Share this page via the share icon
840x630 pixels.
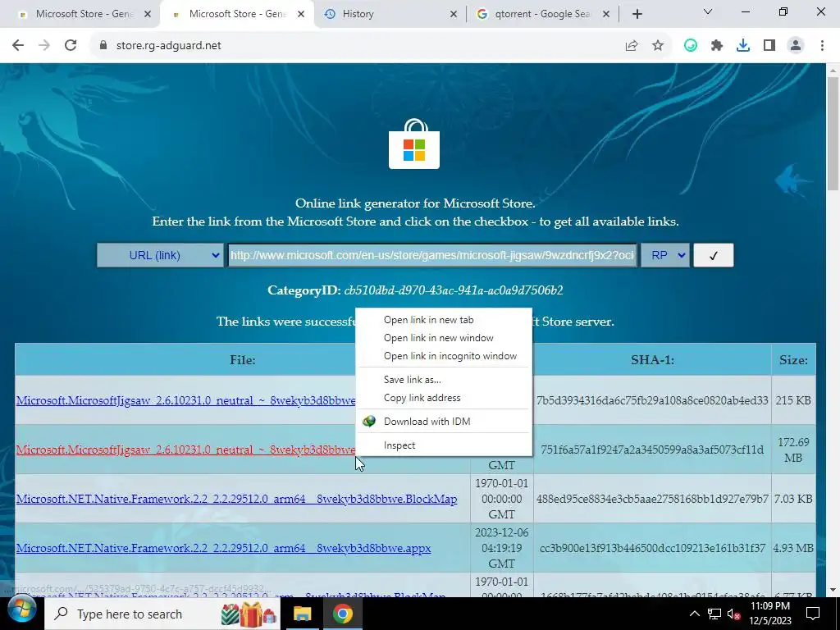pos(632,46)
